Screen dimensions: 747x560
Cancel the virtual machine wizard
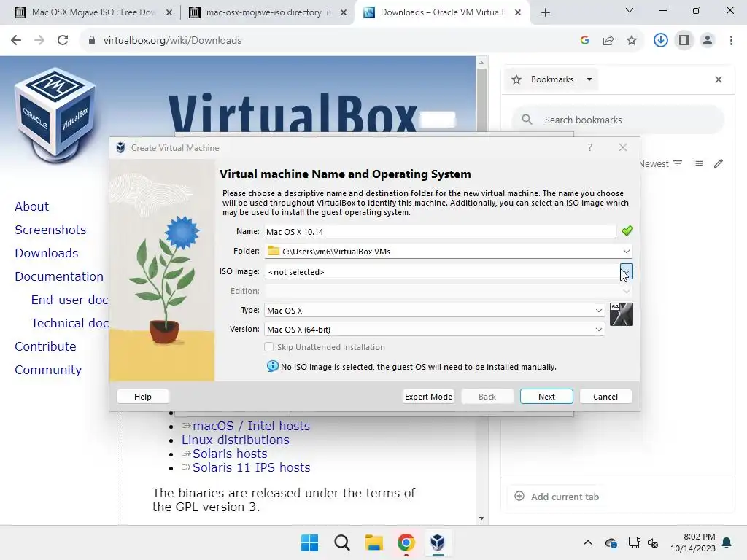pyautogui.click(x=605, y=397)
